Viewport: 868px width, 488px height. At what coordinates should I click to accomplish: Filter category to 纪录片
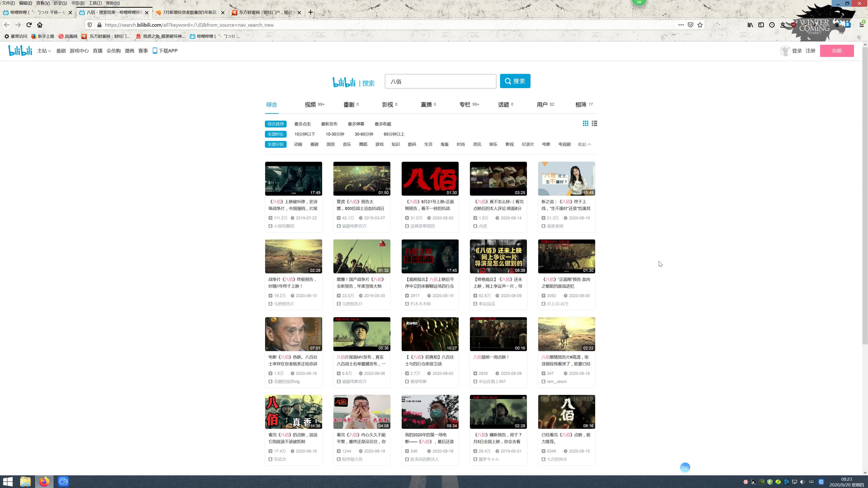click(x=528, y=144)
